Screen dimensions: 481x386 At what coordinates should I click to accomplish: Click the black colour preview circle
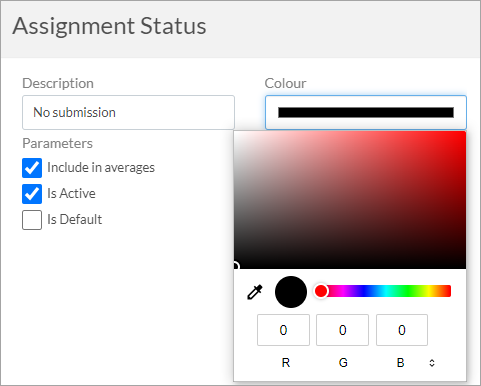pyautogui.click(x=291, y=292)
